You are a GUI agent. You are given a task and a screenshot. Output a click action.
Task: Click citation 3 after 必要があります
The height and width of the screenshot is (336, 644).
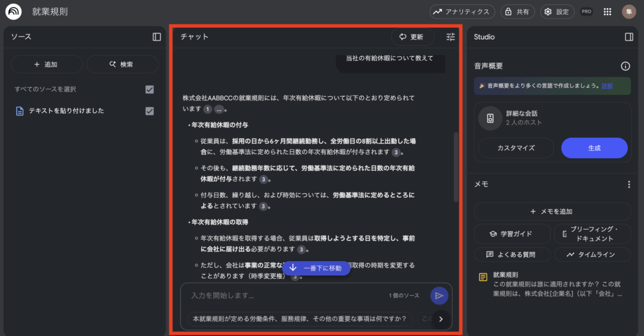click(x=301, y=249)
